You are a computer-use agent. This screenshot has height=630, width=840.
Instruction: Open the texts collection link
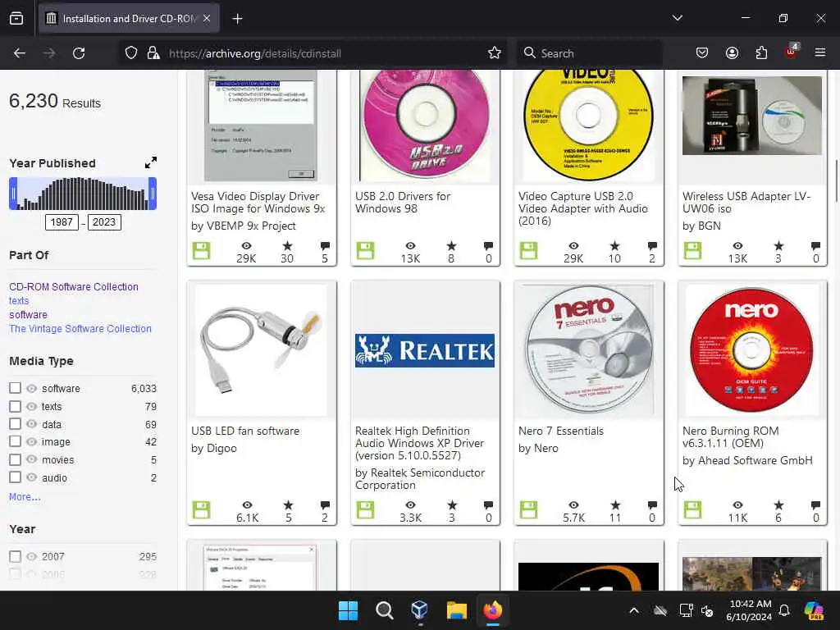[19, 300]
